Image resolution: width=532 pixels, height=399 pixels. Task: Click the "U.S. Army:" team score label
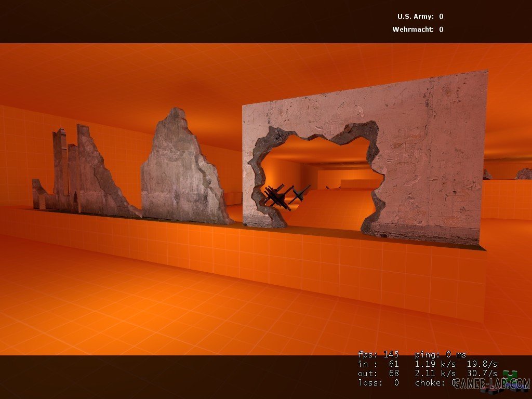click(415, 16)
